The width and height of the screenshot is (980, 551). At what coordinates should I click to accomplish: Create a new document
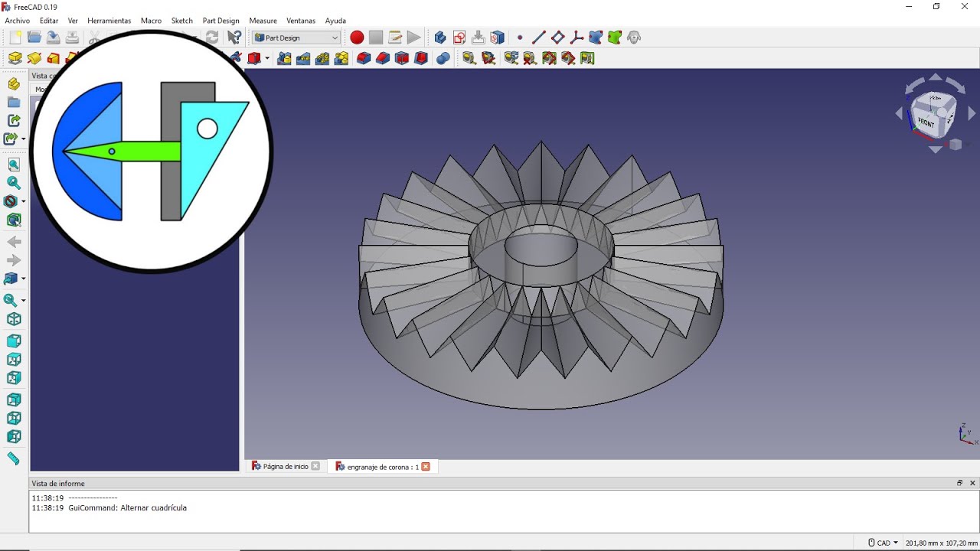tap(15, 37)
